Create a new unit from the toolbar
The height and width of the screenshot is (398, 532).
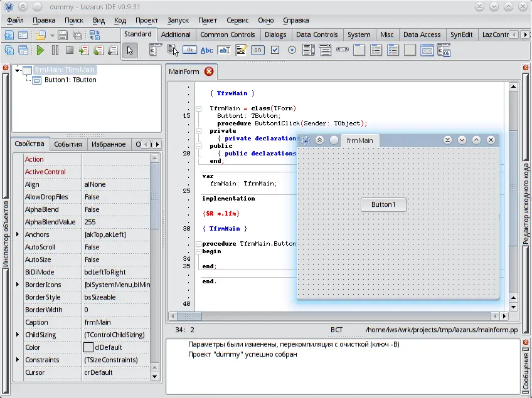tap(9, 35)
